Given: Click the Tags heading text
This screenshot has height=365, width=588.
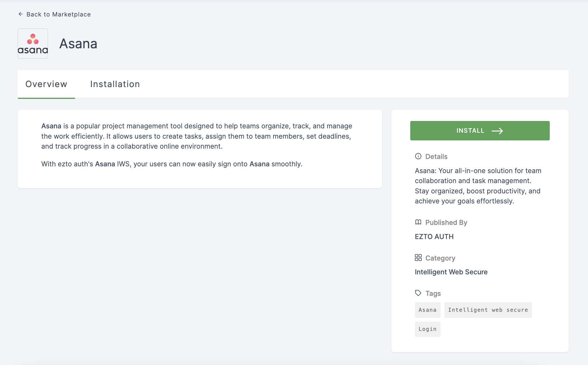Looking at the screenshot, I should click(433, 293).
